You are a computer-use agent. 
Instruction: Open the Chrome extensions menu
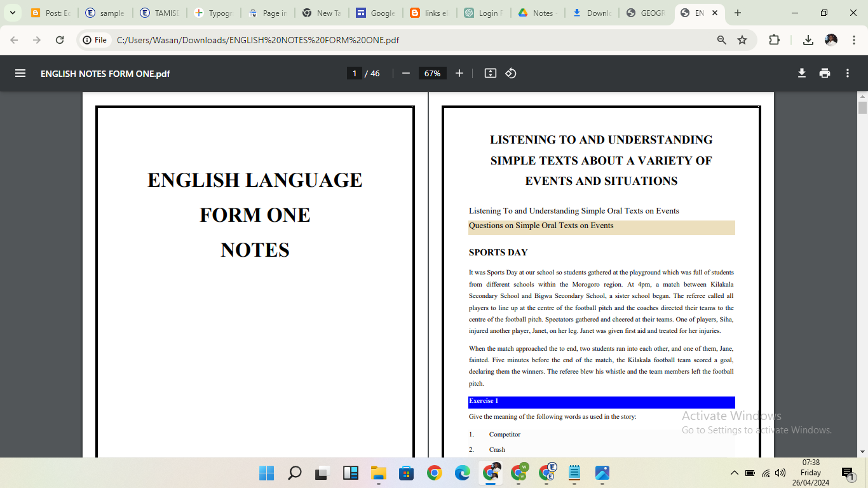point(774,40)
